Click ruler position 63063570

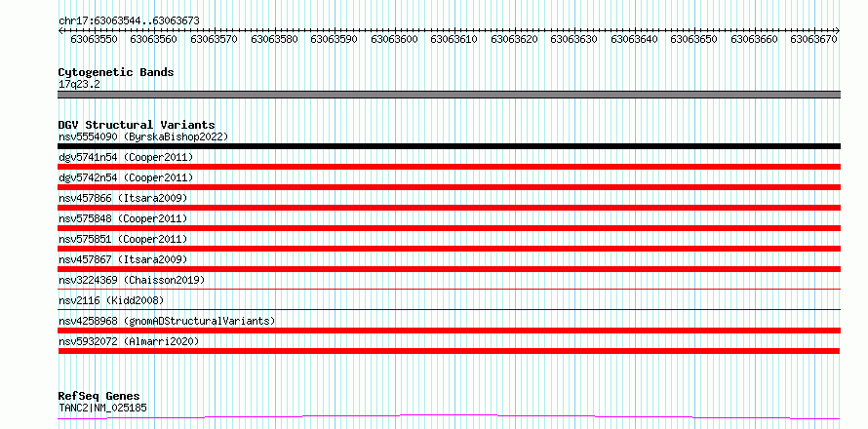click(215, 39)
